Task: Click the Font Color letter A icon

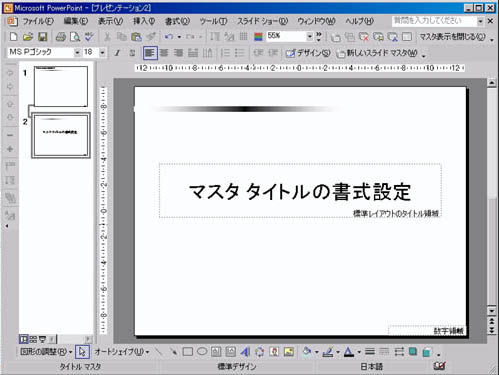Action: (349, 352)
